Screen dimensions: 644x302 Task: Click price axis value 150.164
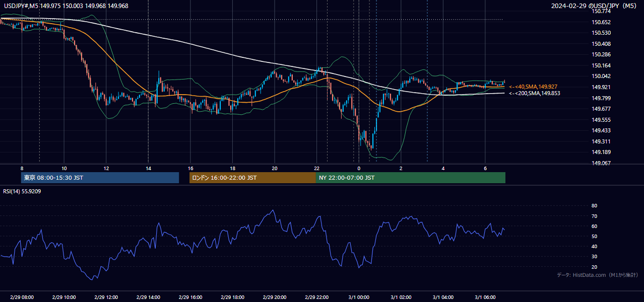coord(601,65)
